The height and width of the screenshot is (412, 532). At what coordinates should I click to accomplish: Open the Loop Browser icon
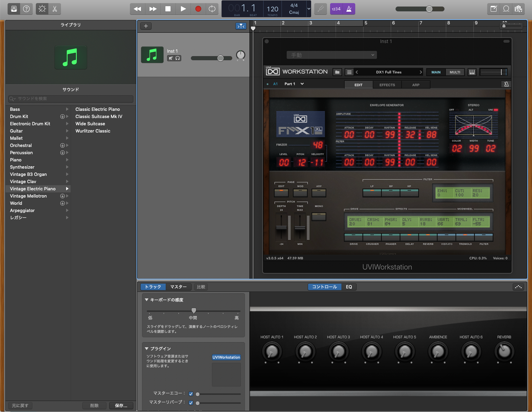pos(506,9)
